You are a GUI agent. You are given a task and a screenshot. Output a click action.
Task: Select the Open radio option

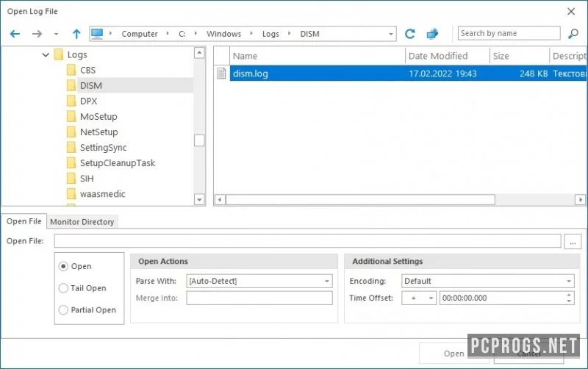click(63, 266)
